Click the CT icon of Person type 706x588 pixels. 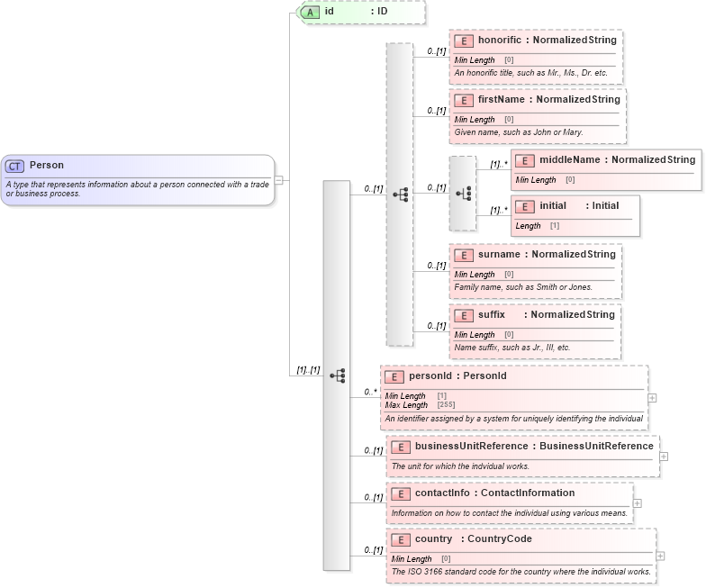14,166
